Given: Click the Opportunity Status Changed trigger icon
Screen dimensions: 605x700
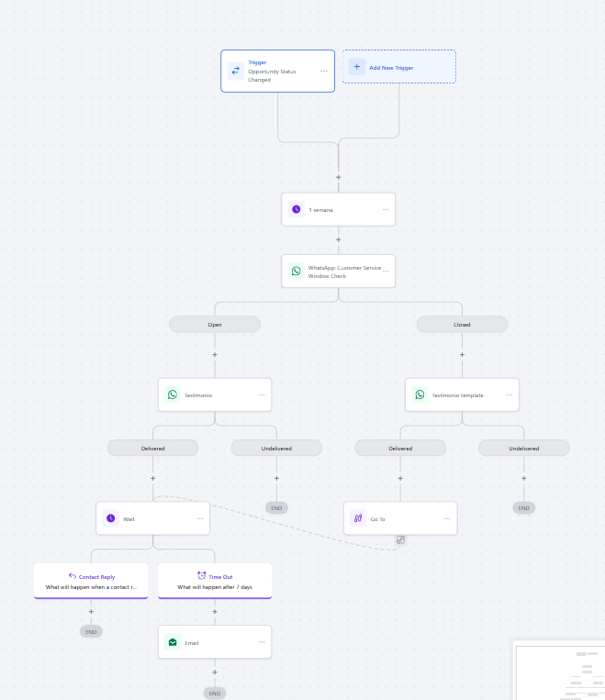Looking at the screenshot, I should [x=235, y=71].
